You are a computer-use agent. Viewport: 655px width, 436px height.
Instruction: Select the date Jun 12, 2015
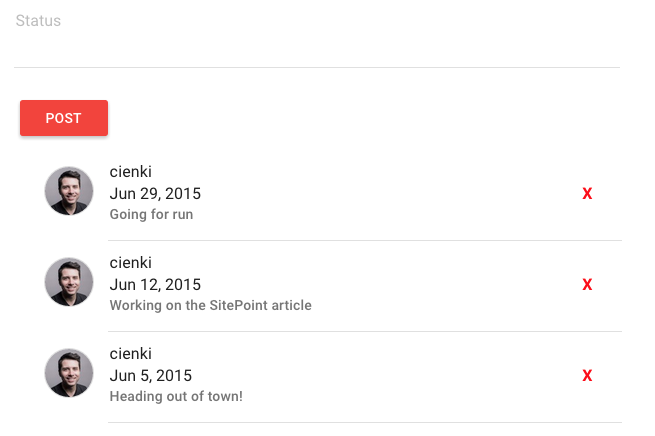point(155,285)
